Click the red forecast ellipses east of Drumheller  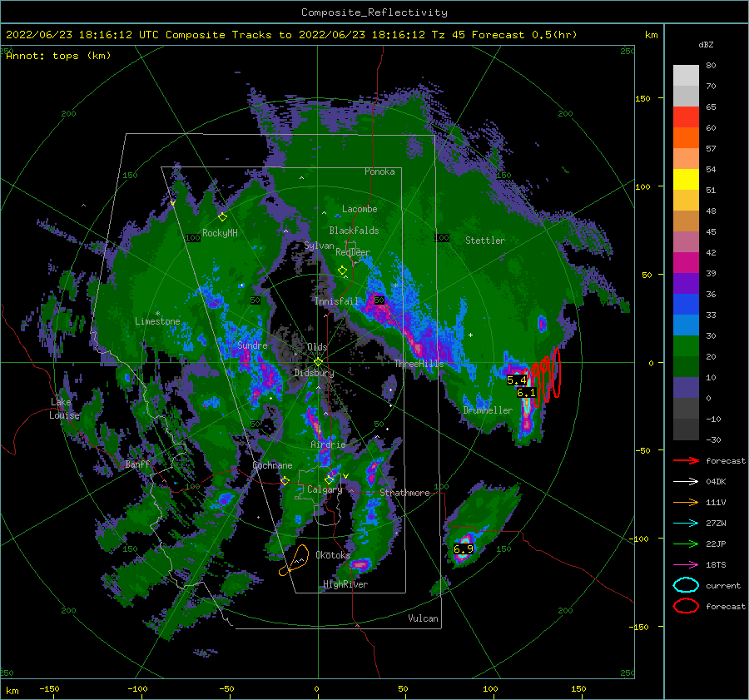click(542, 378)
